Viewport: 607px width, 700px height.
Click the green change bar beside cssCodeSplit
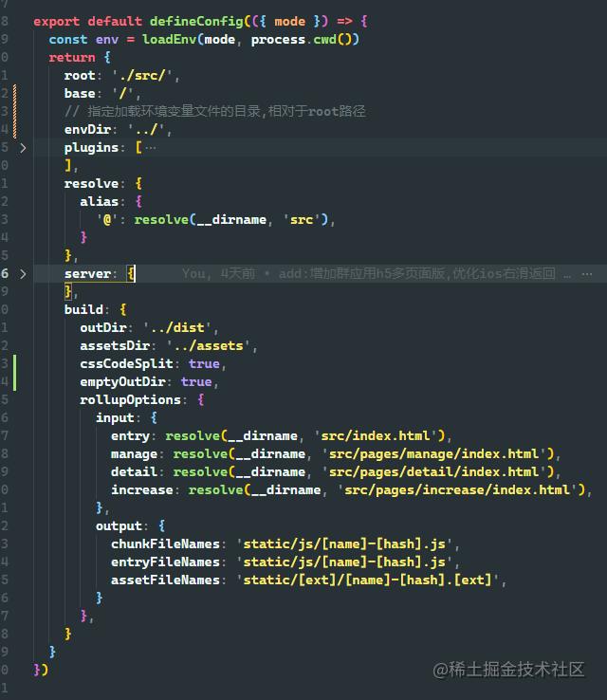15,373
